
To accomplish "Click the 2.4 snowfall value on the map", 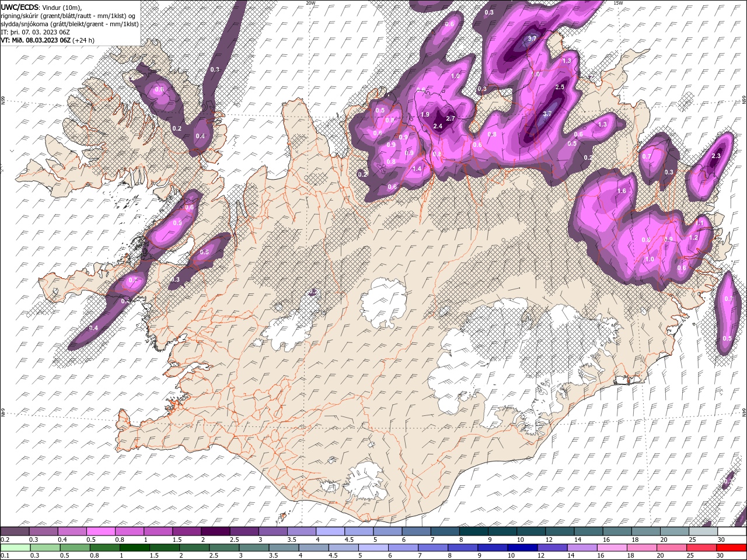I will pos(438,126).
